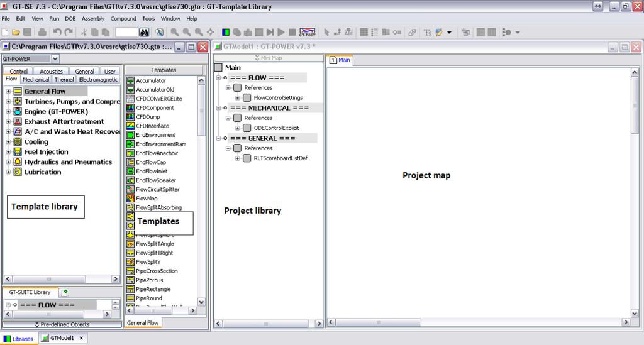Toggle the box next to Main in project library
Image resolution: width=644 pixels, height=345 pixels.
pos(218,67)
